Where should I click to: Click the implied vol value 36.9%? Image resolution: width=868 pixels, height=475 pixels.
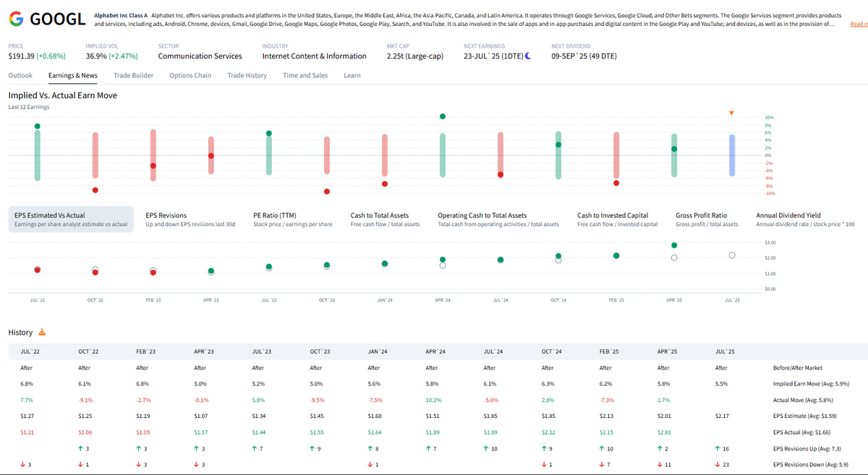(x=96, y=56)
